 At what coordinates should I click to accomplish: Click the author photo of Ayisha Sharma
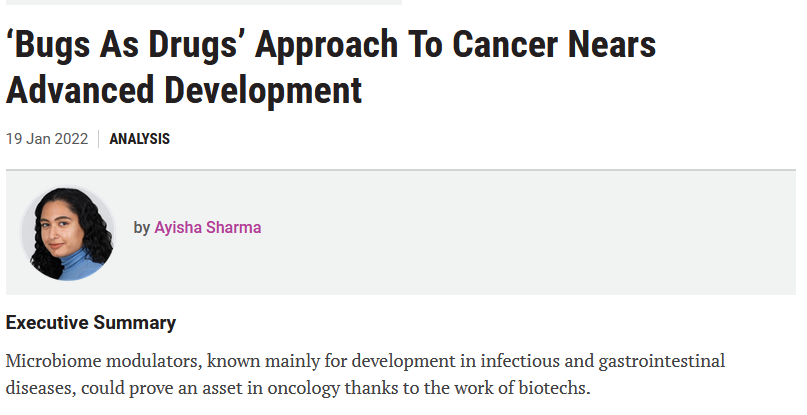[69, 233]
